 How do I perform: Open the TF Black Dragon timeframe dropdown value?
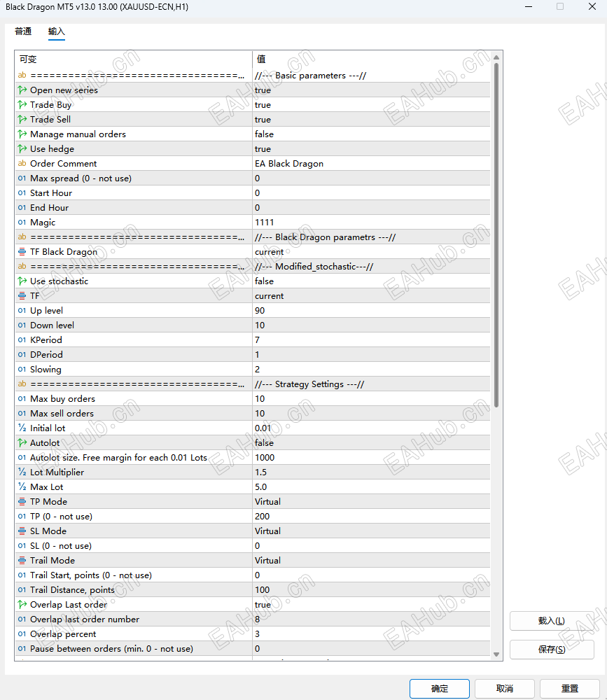coord(371,252)
